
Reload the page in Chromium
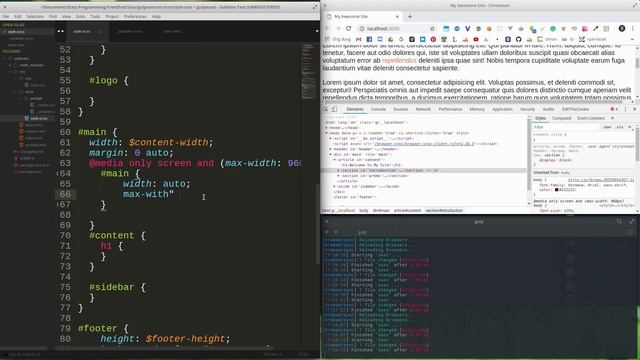click(349, 29)
